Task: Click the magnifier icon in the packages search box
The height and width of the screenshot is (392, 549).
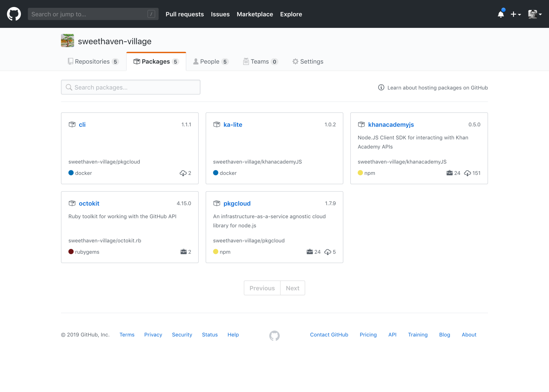Action: 69,87
